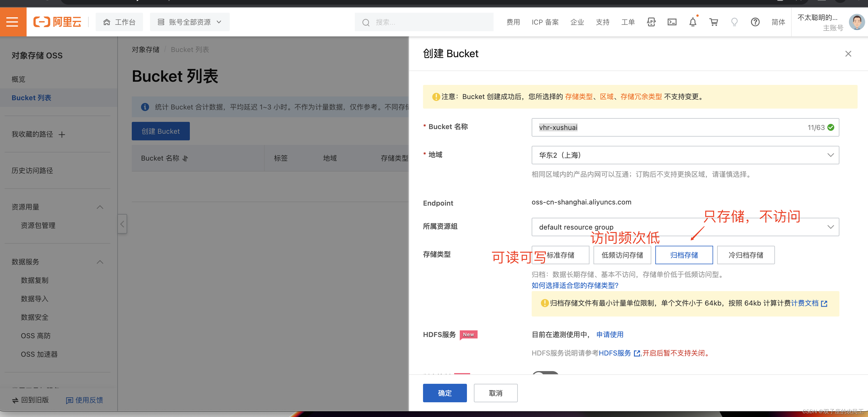The width and height of the screenshot is (868, 417).
Task: Confirm bucket creation with 确定
Action: [x=445, y=393]
